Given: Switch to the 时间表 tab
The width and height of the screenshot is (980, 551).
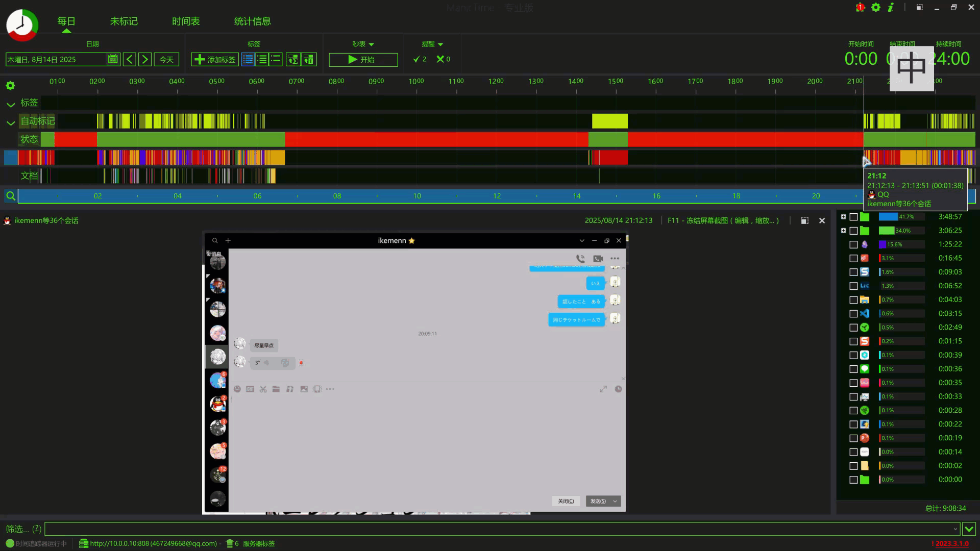Looking at the screenshot, I should (186, 21).
